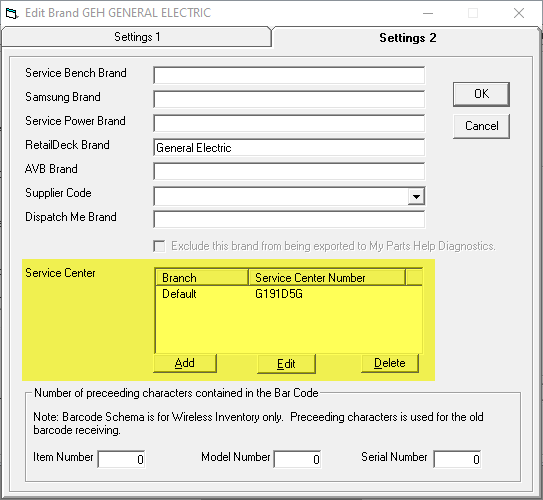Select the Settings 2 tab
This screenshot has width=543, height=500.
click(408, 37)
